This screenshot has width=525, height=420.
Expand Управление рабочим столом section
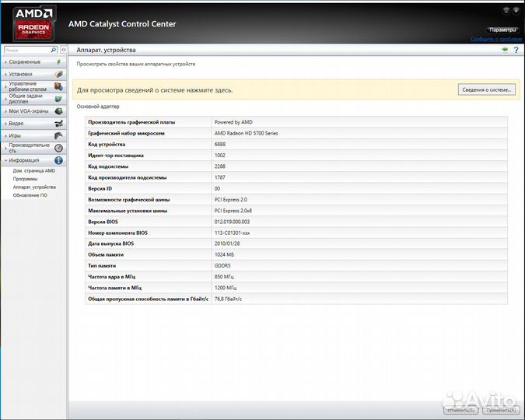[x=33, y=86]
